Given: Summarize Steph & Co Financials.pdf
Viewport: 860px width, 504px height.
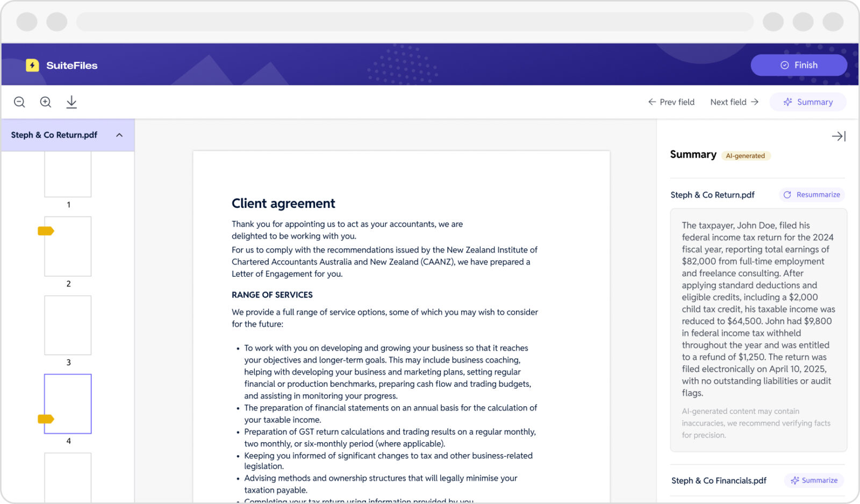Looking at the screenshot, I should [x=814, y=480].
